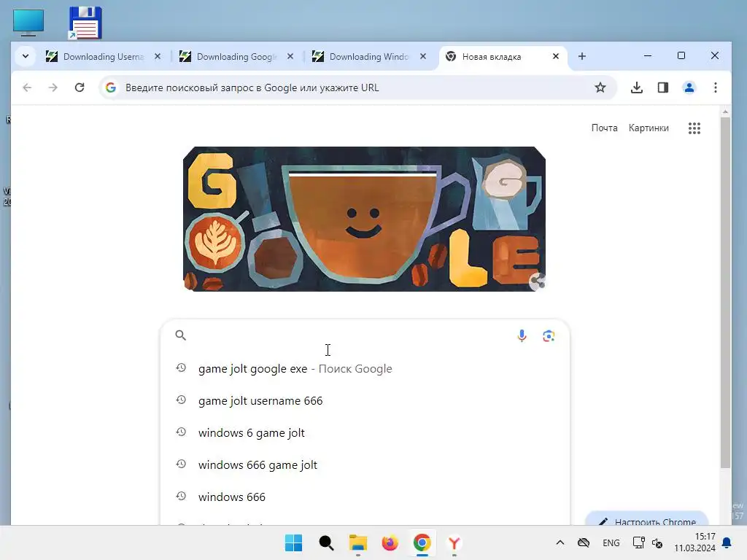
Task: Open Windows taskbar search
Action: [326, 542]
